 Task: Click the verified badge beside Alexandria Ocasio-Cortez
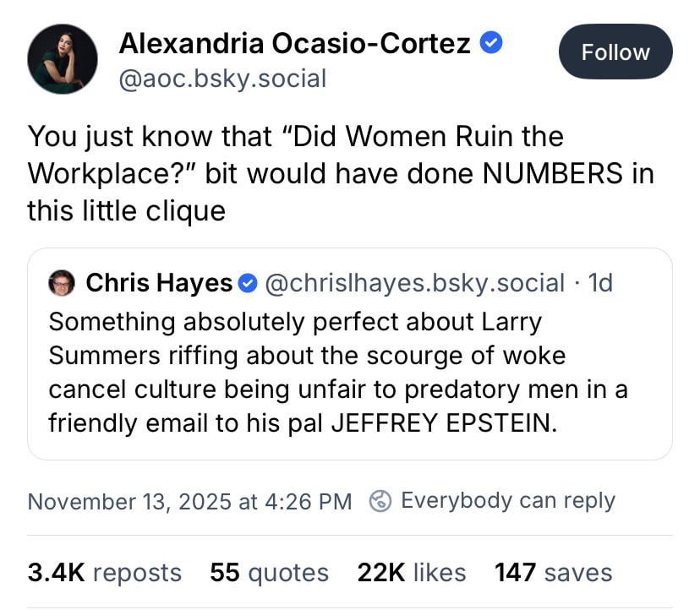(x=491, y=42)
